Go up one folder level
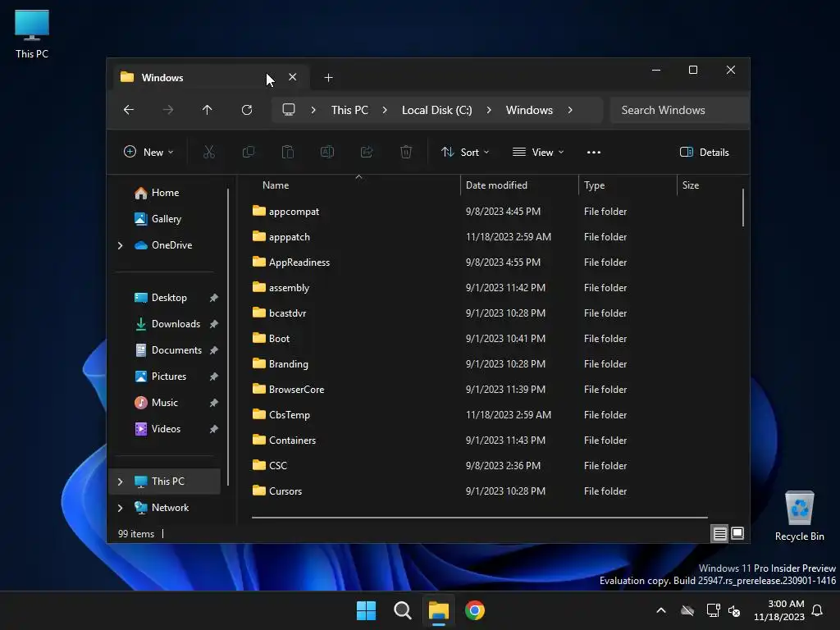Screen dimensions: 840x630 [208, 110]
